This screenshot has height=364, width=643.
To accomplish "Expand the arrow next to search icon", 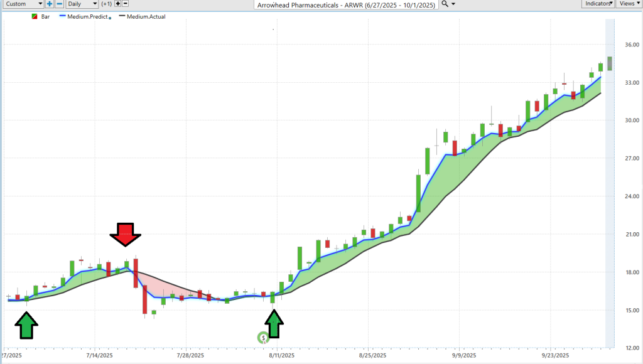I will pyautogui.click(x=453, y=4).
